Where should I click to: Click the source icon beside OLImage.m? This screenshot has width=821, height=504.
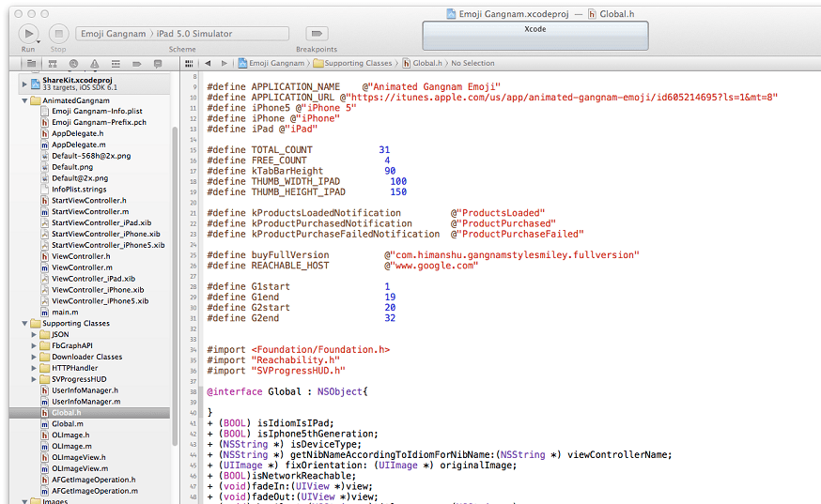pos(44,447)
